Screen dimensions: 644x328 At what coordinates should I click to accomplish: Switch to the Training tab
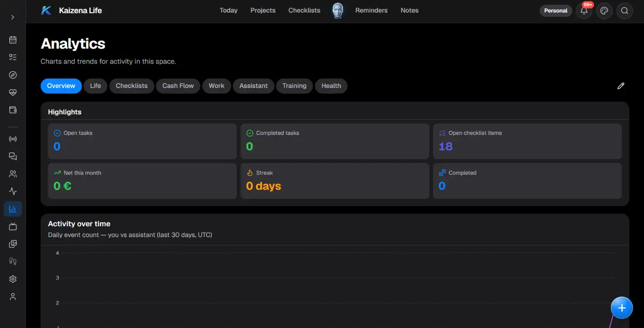coord(294,86)
